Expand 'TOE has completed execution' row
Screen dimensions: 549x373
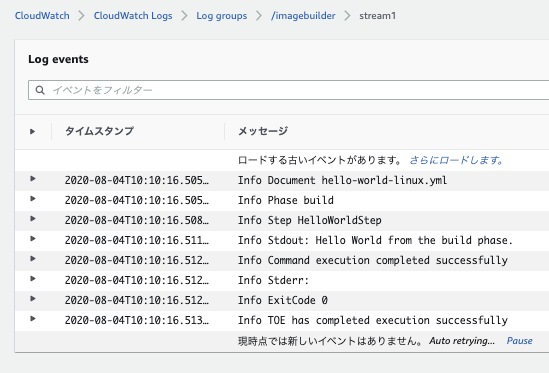(x=33, y=319)
